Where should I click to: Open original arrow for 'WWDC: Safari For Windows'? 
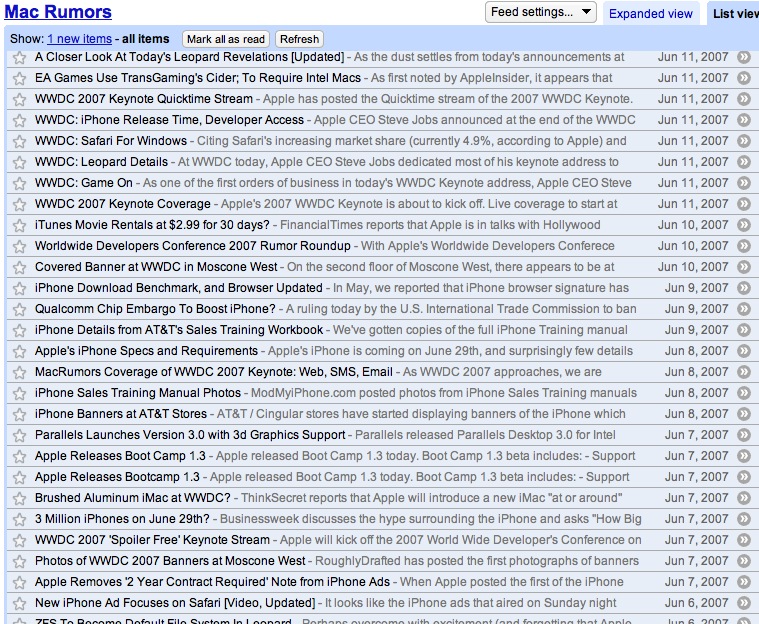pos(744,141)
